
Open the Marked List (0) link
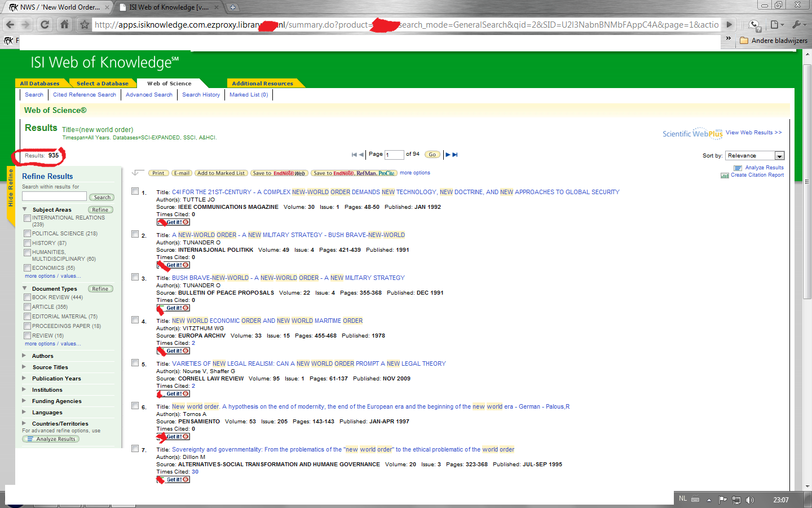[249, 95]
